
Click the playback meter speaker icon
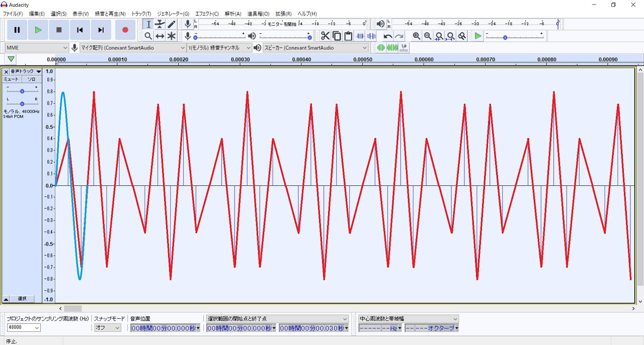pos(381,24)
